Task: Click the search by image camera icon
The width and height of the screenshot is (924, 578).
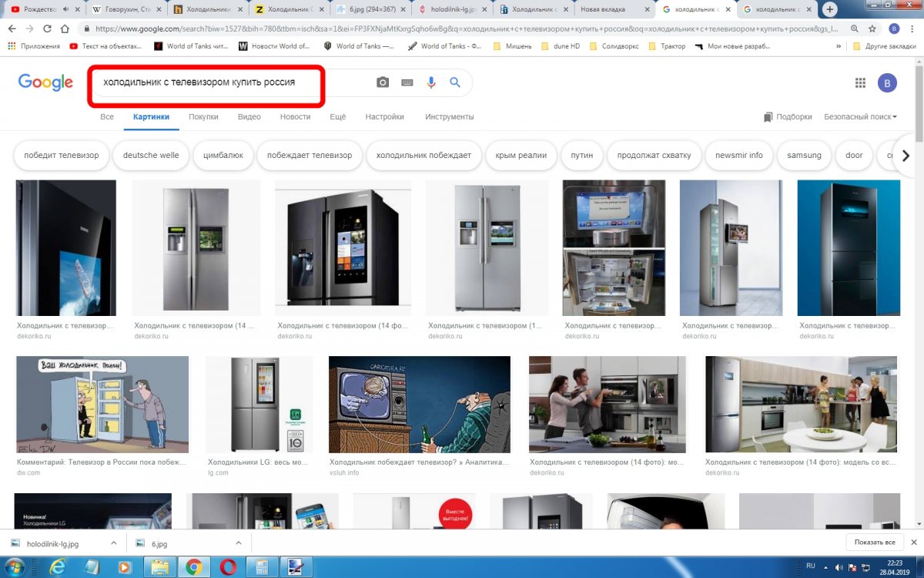Action: pos(383,82)
